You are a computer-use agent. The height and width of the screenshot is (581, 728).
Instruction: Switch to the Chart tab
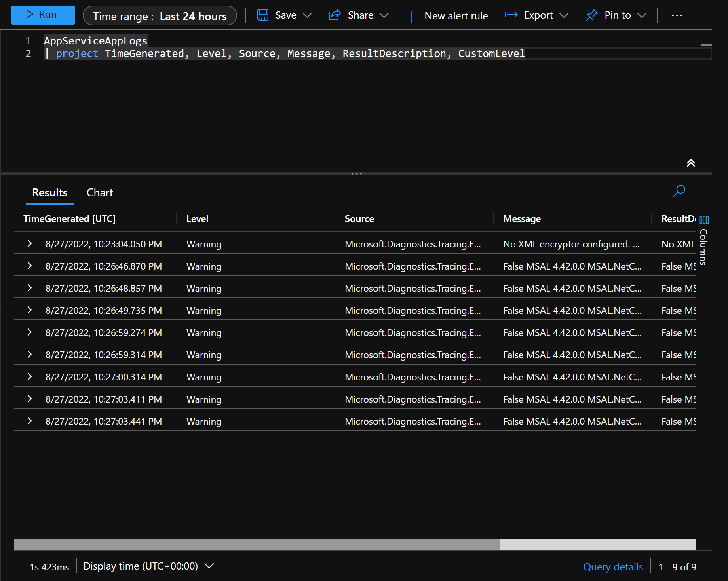100,193
